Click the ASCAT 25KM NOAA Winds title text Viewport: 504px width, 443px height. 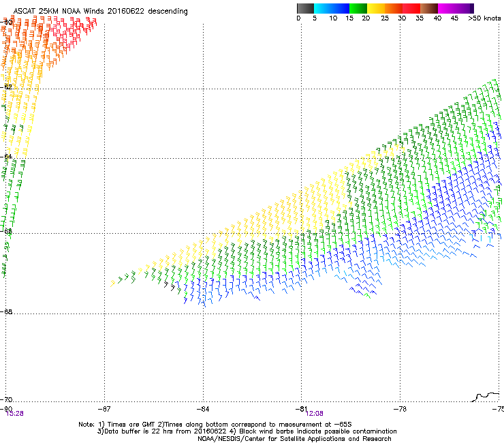[x=101, y=12]
